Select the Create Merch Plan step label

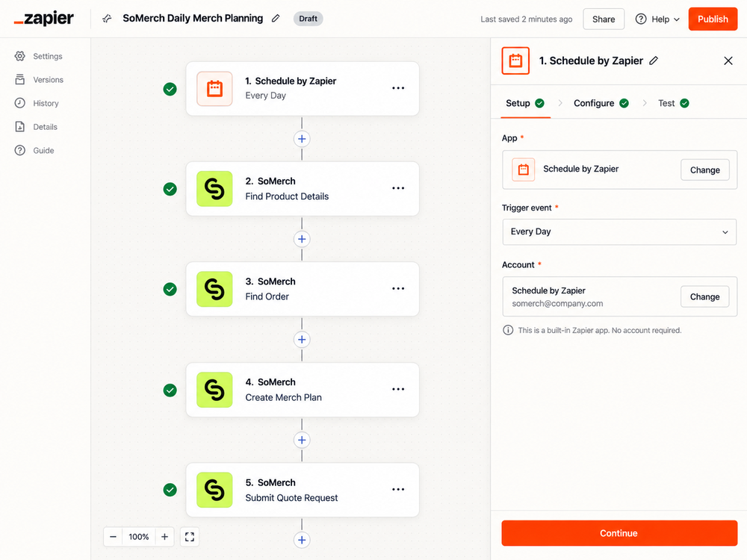[x=283, y=398]
